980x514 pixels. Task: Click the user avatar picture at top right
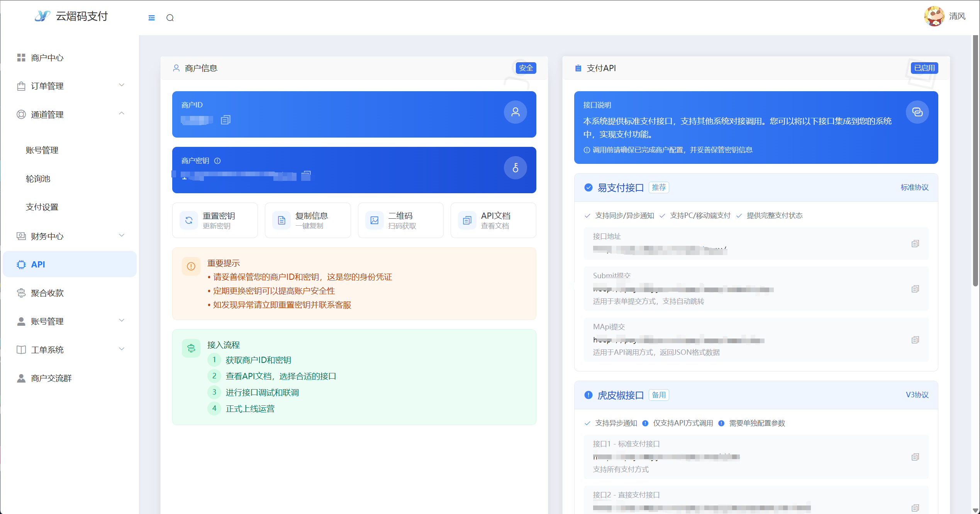(x=934, y=16)
